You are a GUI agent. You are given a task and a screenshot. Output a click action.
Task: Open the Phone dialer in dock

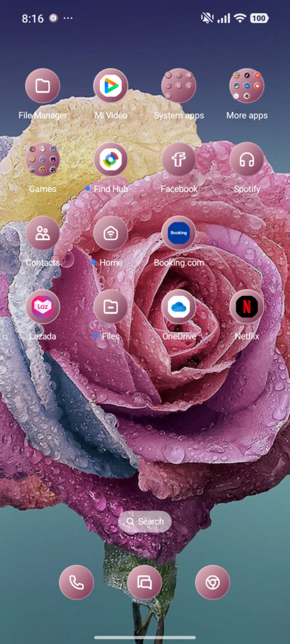click(x=76, y=582)
